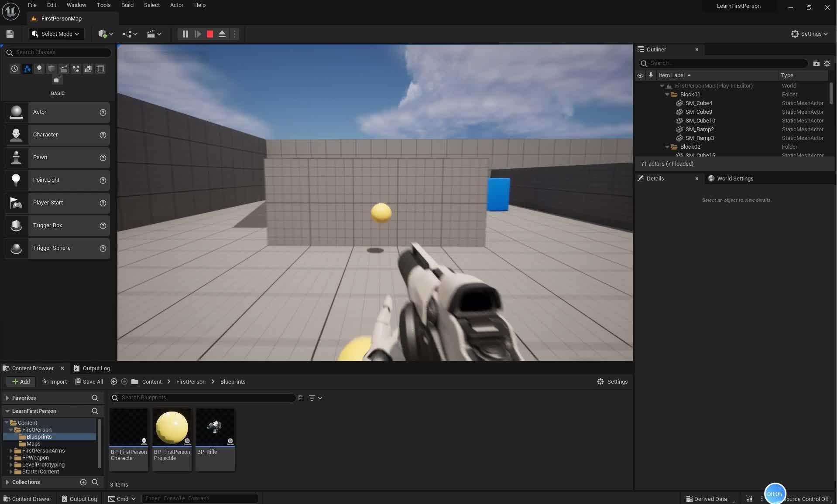Stop Play In Editor with red stop control

point(209,34)
